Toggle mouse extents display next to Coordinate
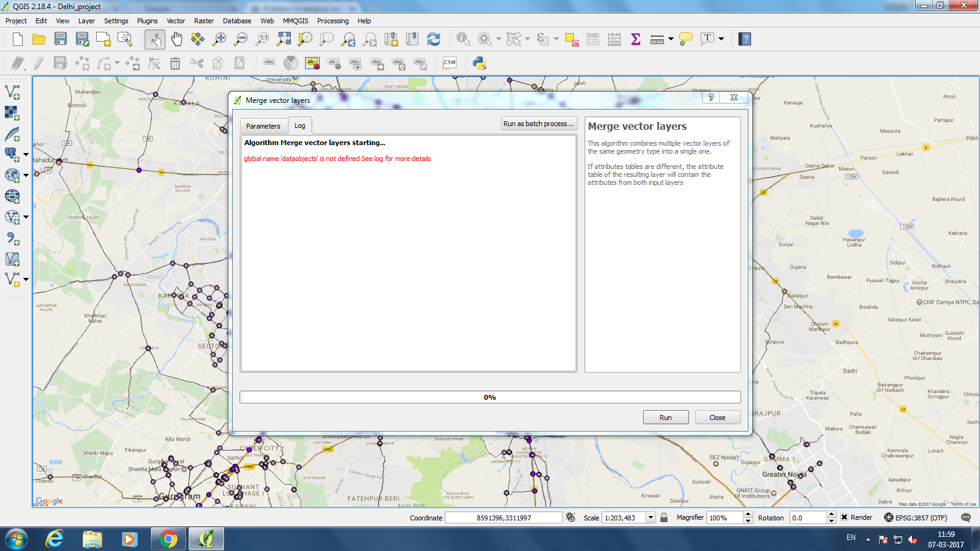 571,517
